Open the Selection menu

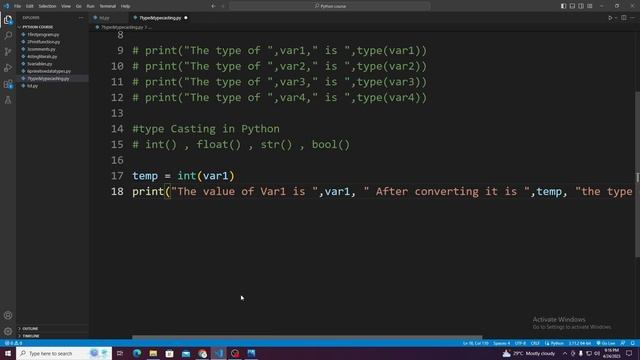tap(47, 6)
